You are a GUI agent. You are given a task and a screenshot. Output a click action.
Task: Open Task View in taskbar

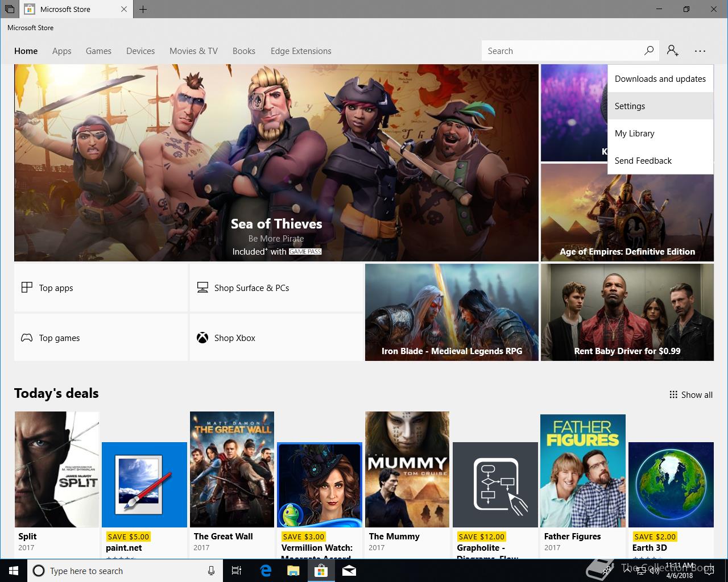[237, 571]
